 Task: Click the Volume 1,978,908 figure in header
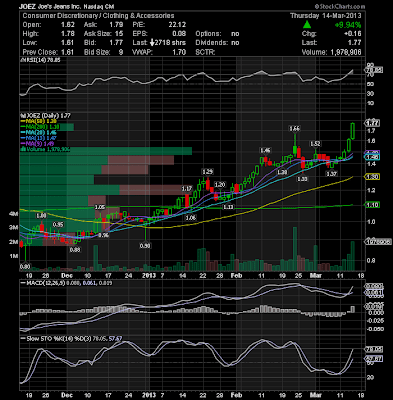click(346, 52)
